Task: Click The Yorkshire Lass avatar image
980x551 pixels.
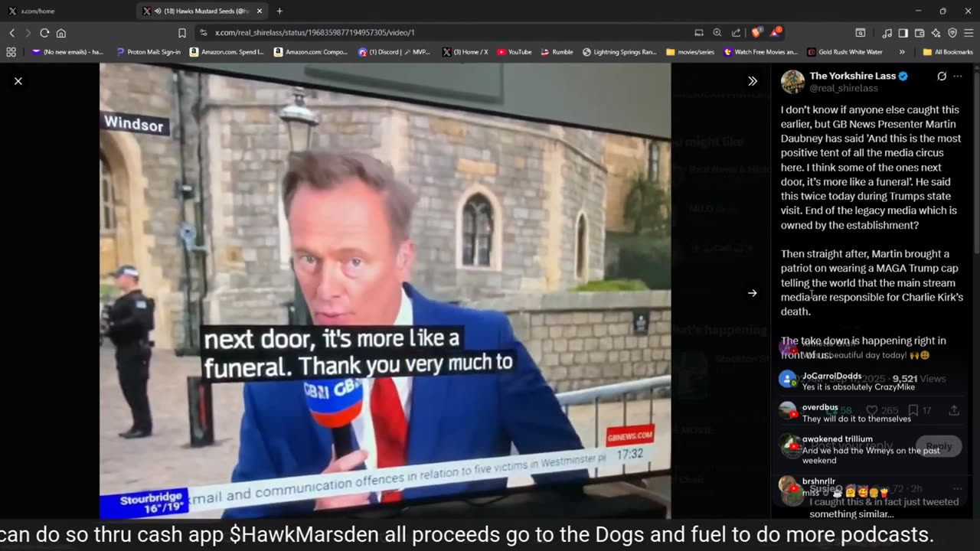Action: click(792, 82)
